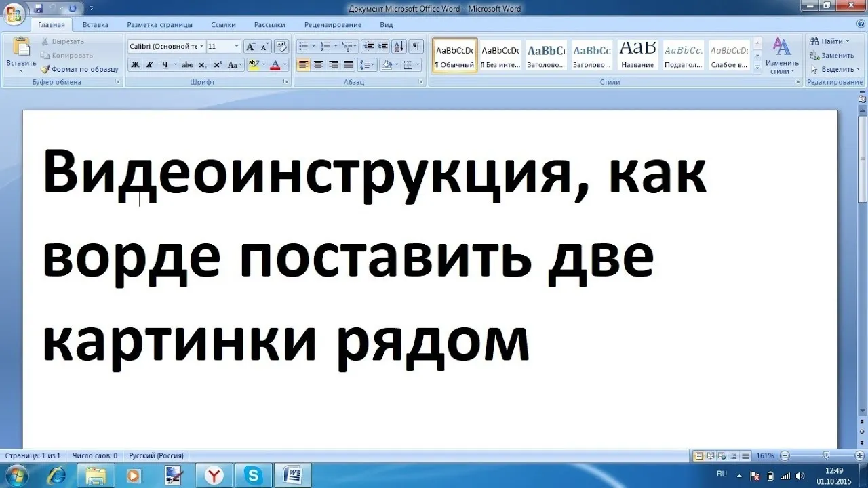Toggle italic К formatting
Viewport: 868px width, 488px height.
point(149,65)
